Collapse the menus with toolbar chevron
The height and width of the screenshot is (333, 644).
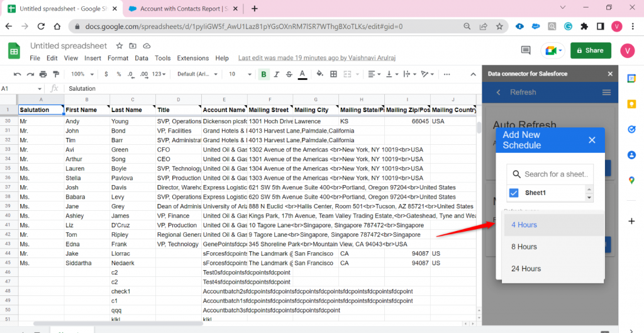[473, 74]
